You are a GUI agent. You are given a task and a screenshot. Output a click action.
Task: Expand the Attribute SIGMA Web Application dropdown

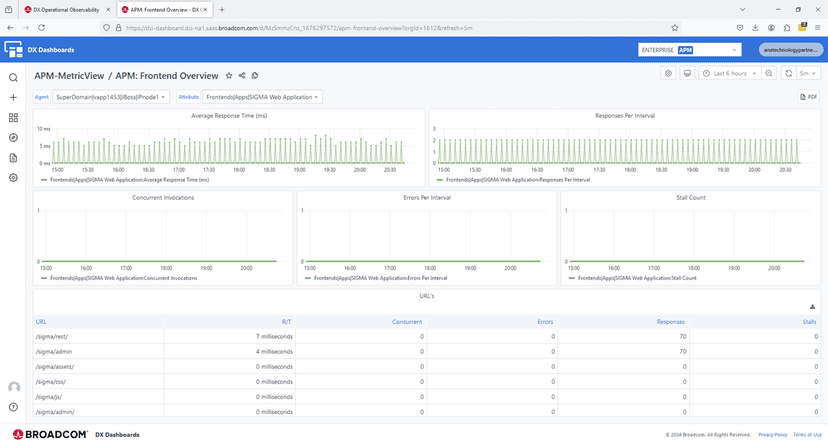point(262,97)
